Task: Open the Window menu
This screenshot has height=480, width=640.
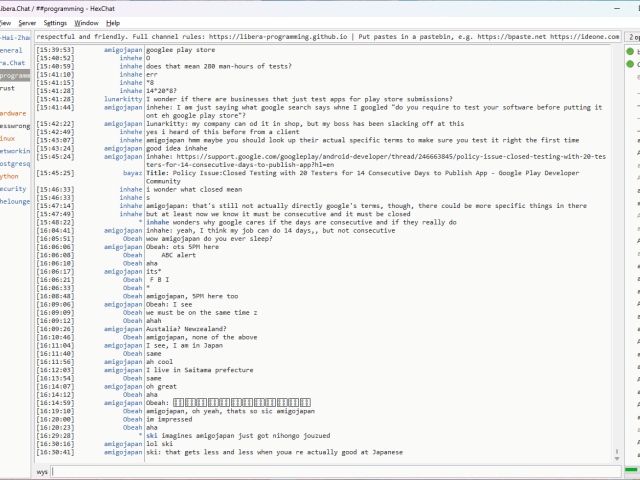Action: (87, 22)
